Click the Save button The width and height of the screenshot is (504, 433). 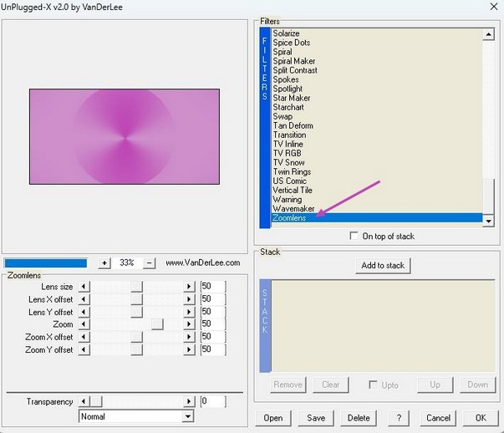coord(316,418)
